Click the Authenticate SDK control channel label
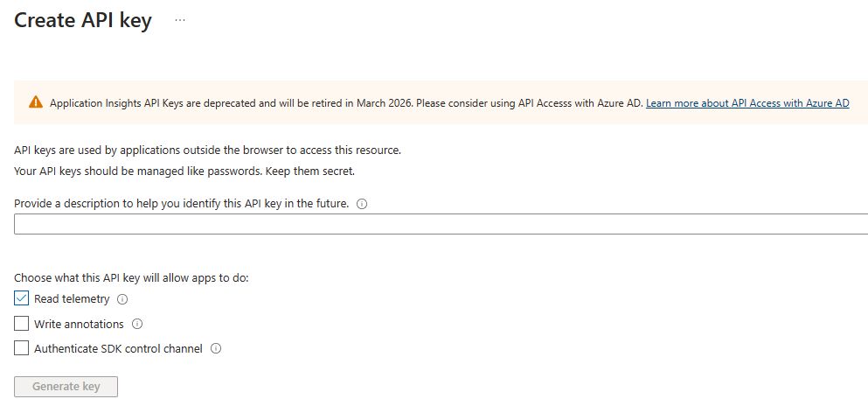 pos(118,348)
